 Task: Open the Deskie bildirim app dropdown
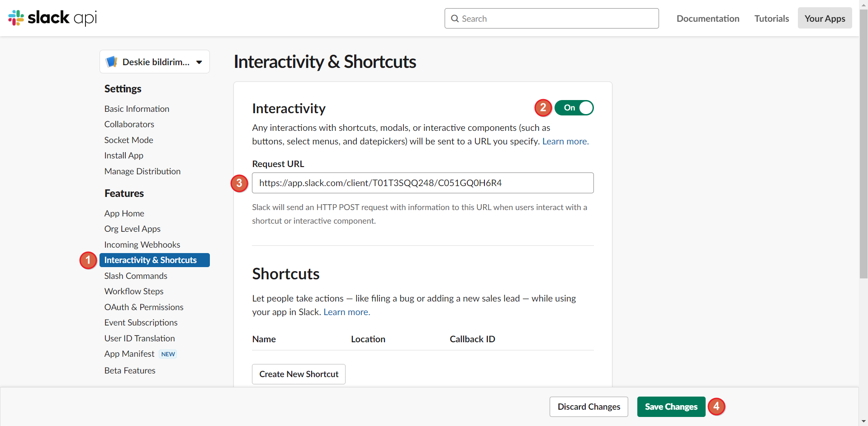pyautogui.click(x=154, y=62)
